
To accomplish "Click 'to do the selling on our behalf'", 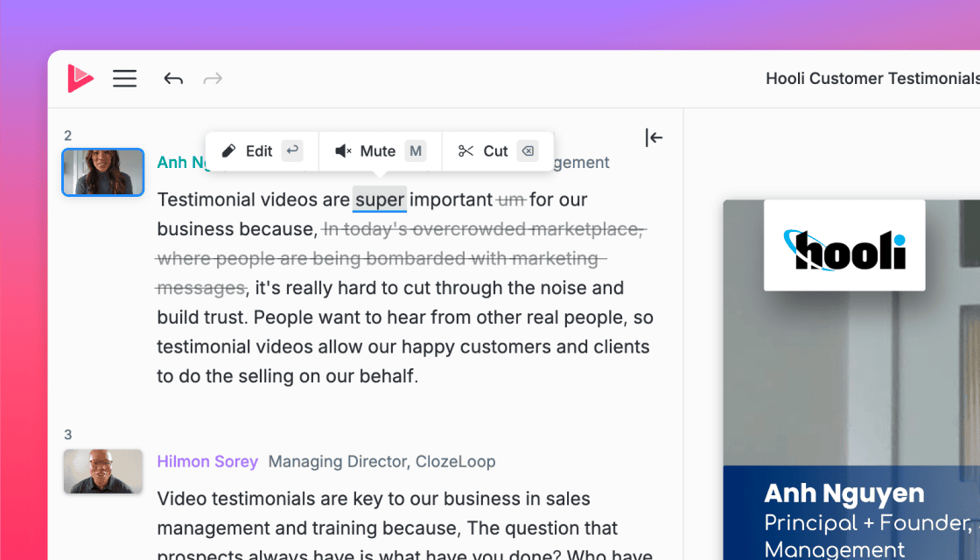I will tap(288, 376).
